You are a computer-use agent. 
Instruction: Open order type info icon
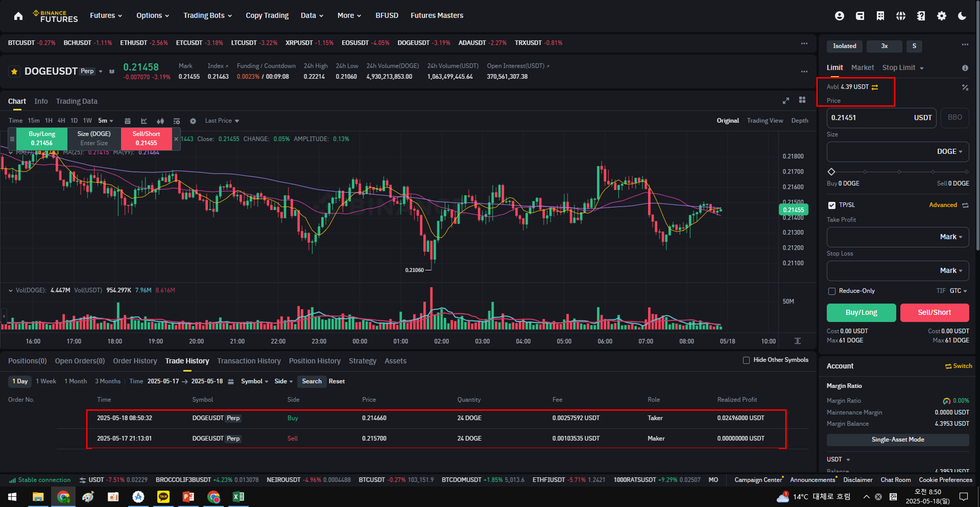[x=965, y=68]
